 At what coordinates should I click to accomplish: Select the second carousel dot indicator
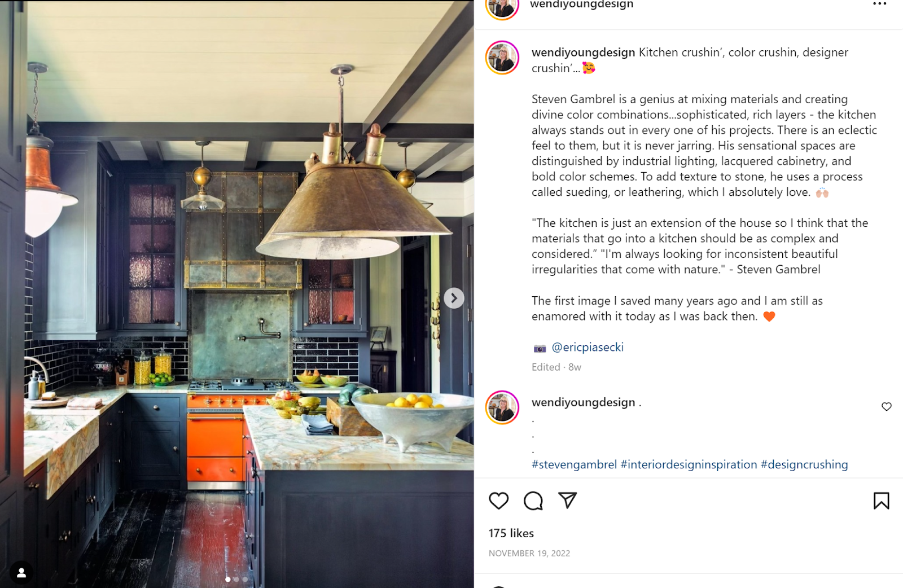236,579
